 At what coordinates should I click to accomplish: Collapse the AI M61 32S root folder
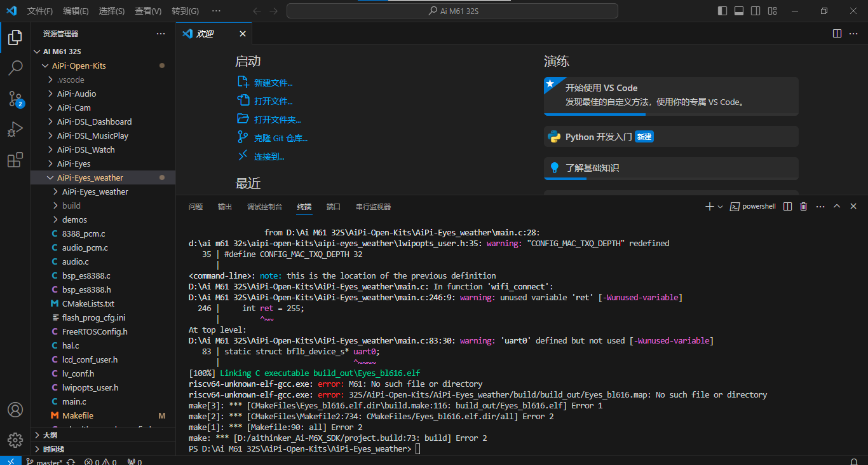pyautogui.click(x=103, y=52)
